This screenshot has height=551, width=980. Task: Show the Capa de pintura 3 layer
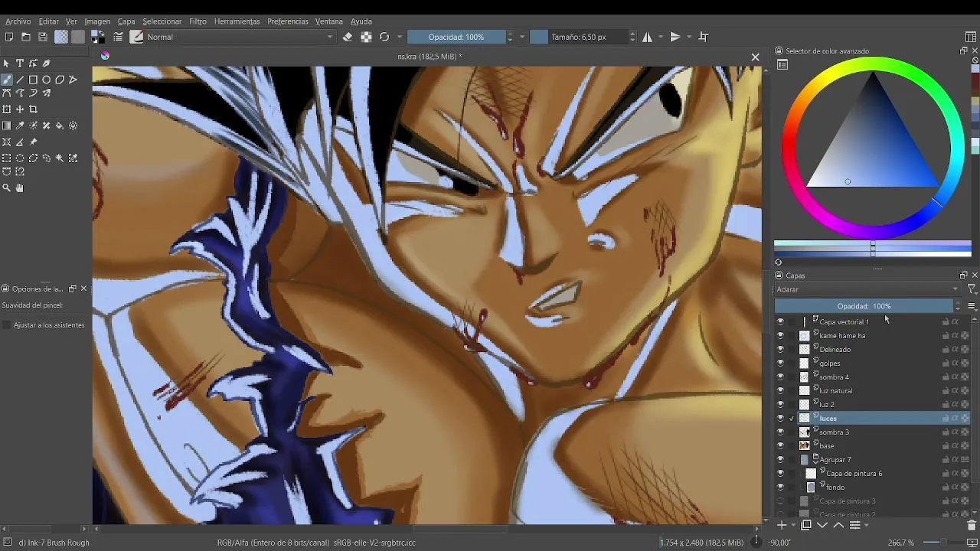pyautogui.click(x=780, y=501)
